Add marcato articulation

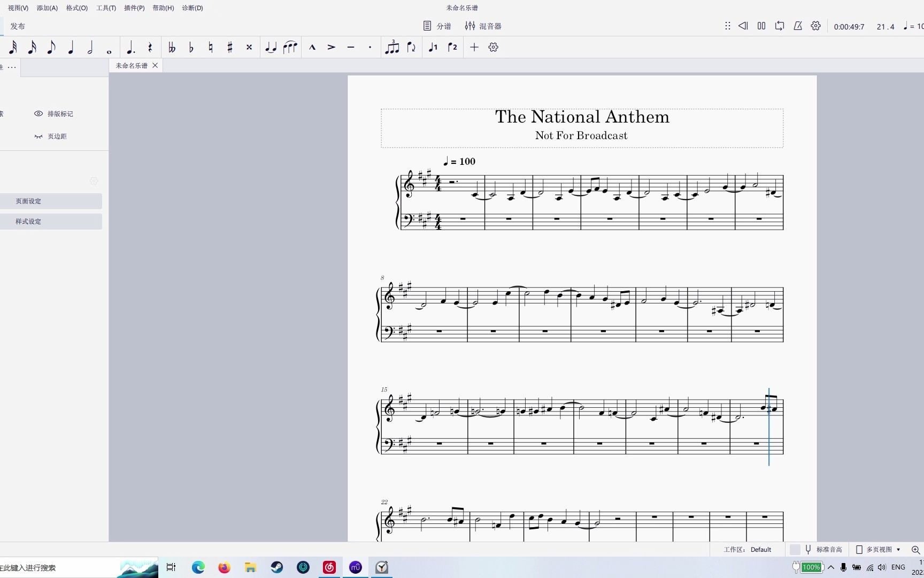tap(312, 48)
